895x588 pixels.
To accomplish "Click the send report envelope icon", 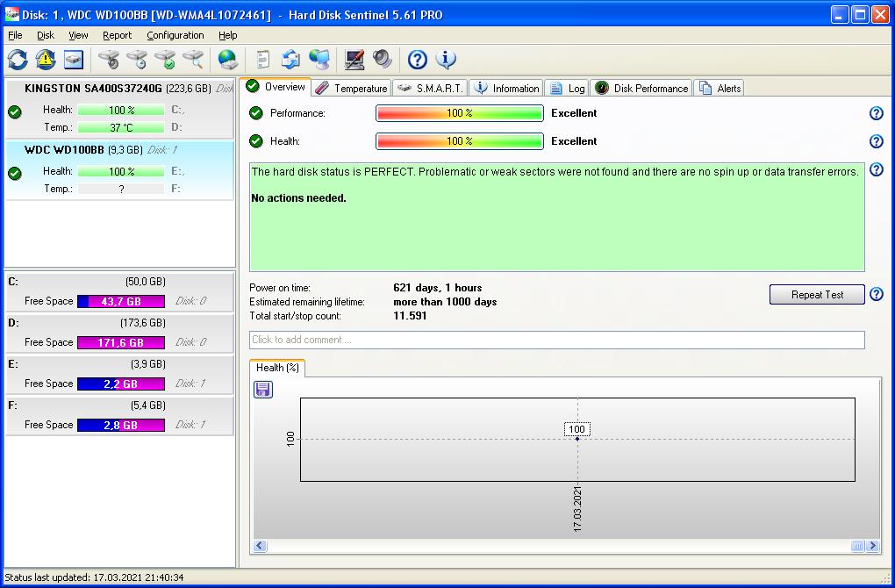I will (291, 60).
